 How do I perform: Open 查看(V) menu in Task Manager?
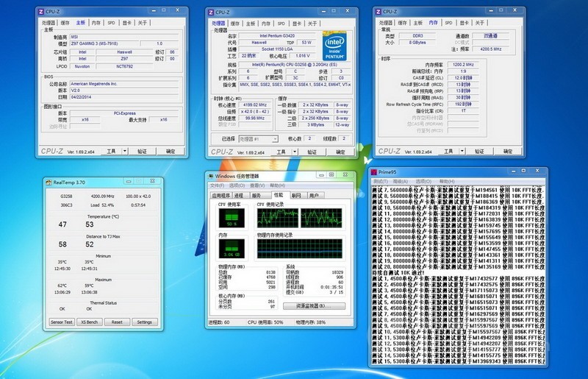point(257,185)
